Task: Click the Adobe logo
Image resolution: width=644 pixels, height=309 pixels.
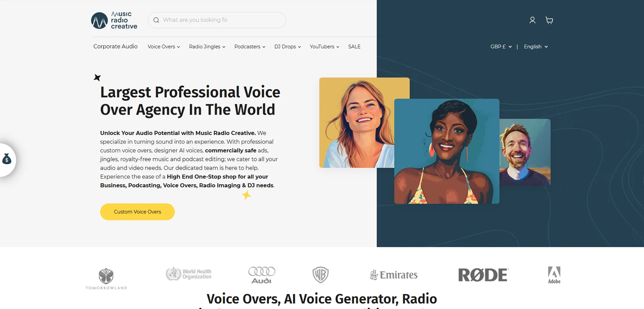Action: coord(554,274)
